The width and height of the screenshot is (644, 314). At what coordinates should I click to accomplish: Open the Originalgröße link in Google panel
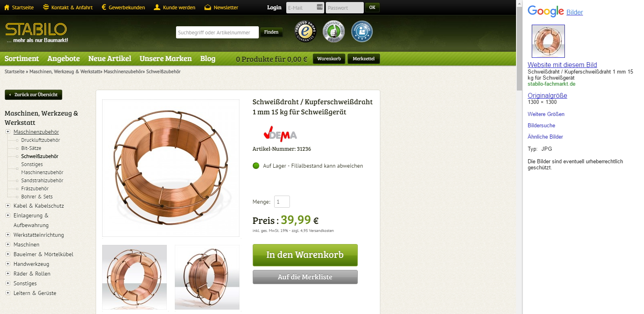tap(547, 95)
